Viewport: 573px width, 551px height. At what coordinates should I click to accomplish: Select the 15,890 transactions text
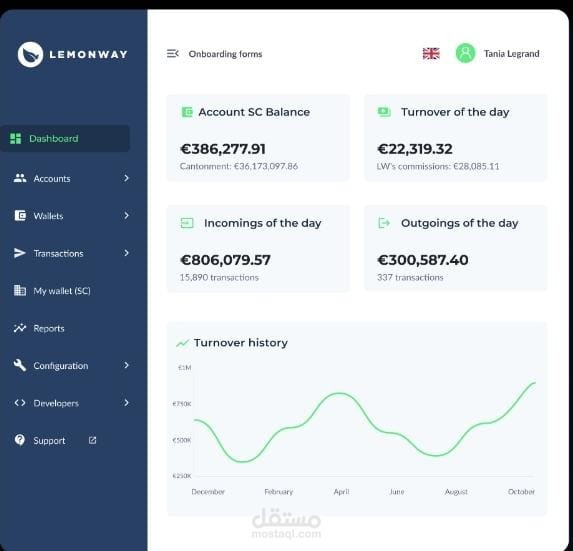pyautogui.click(x=219, y=277)
